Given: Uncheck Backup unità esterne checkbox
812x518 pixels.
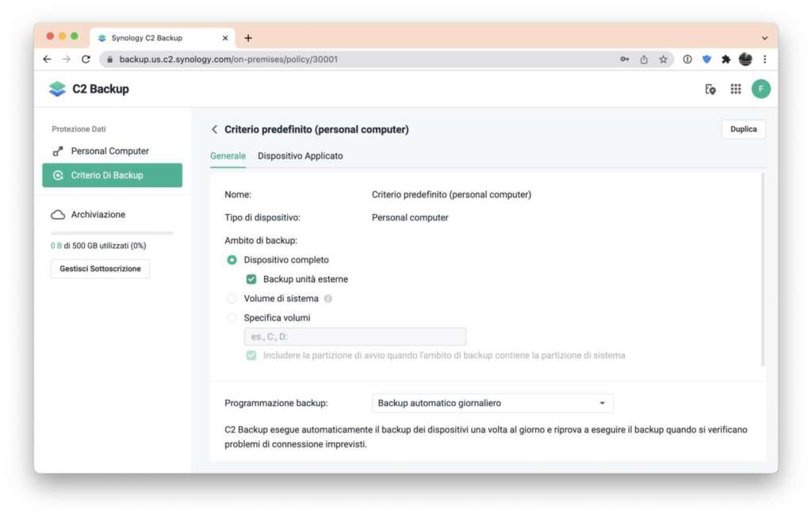Looking at the screenshot, I should tap(251, 279).
